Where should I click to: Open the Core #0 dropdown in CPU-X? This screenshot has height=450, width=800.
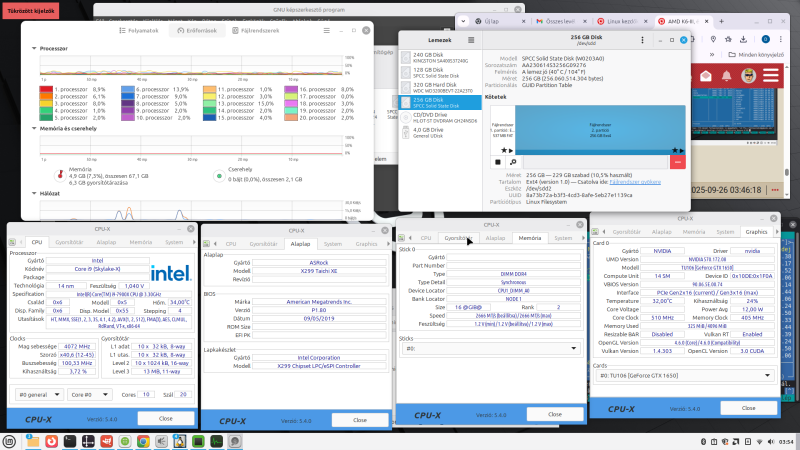(x=89, y=394)
